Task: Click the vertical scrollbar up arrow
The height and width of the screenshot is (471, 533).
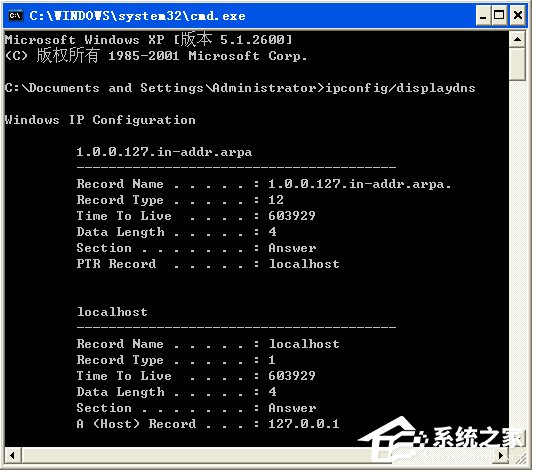Action: [517, 39]
